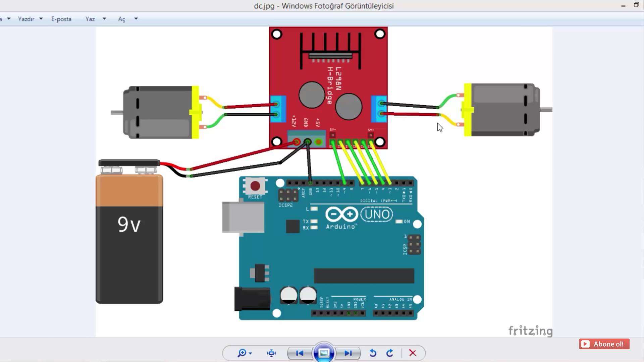
Task: Go to the next image
Action: [348, 353]
